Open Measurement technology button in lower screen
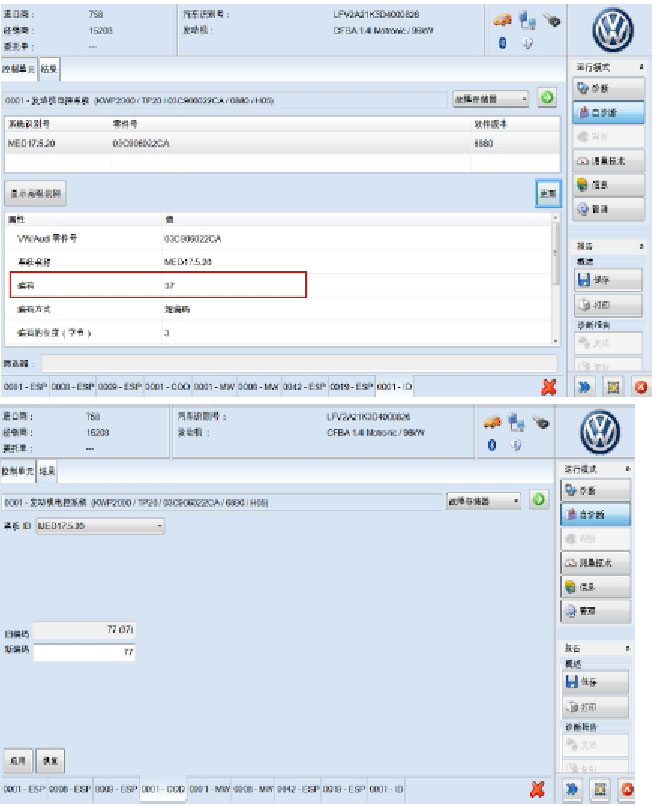Viewport: 656px width, 806px height. click(595, 563)
